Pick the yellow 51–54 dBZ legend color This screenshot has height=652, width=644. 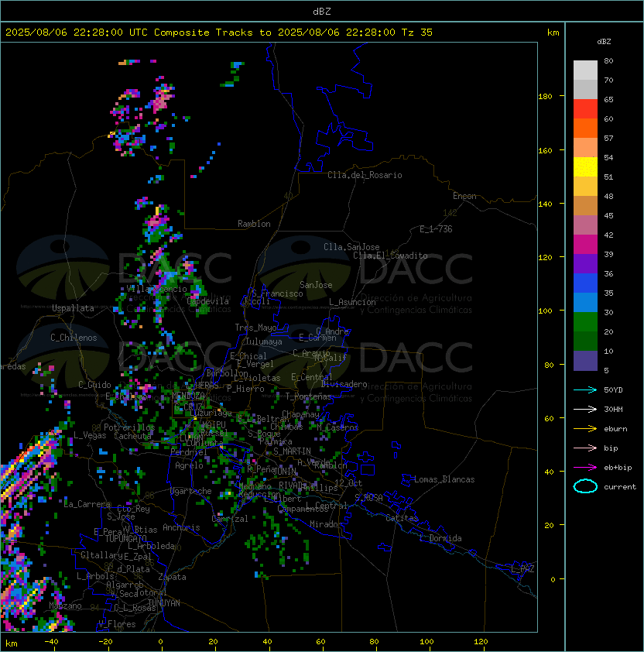[585, 166]
